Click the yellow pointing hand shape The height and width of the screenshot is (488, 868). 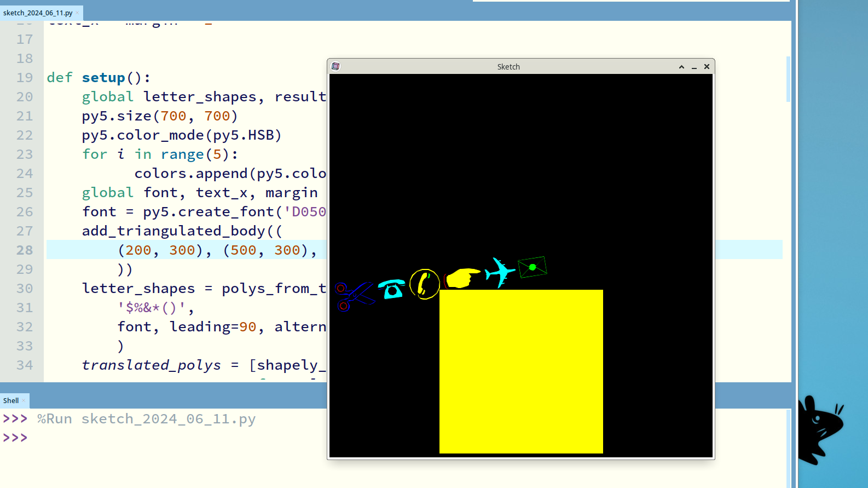pos(462,278)
